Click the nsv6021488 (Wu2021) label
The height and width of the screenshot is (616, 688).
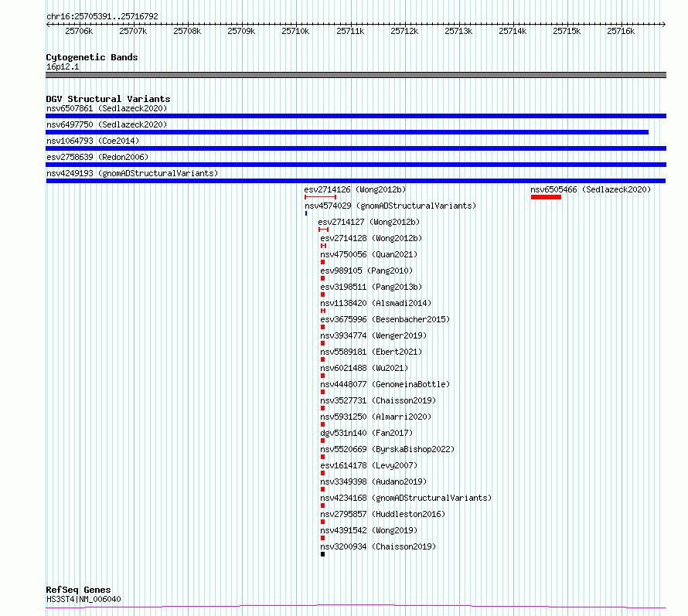364,368
